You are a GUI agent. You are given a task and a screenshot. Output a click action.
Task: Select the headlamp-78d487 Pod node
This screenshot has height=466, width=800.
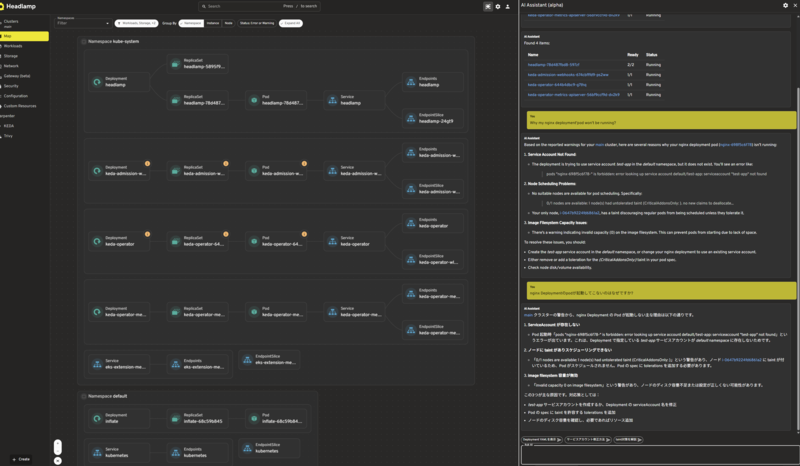click(276, 100)
